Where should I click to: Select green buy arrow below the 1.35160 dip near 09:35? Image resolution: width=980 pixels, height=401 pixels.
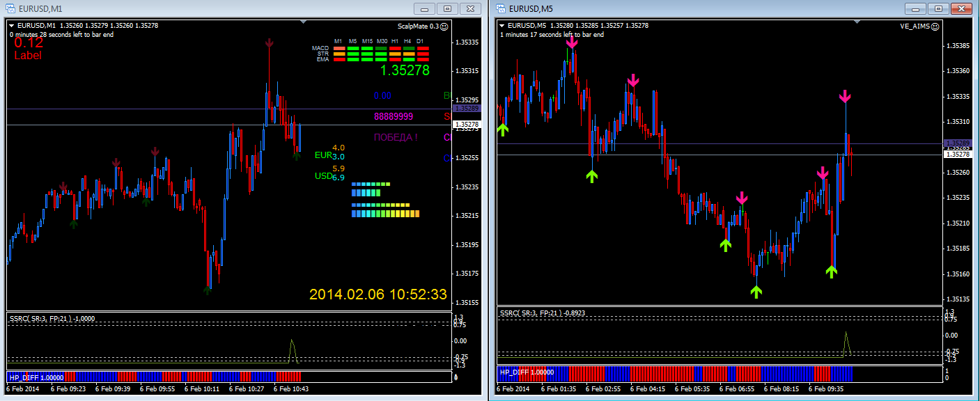(x=831, y=272)
